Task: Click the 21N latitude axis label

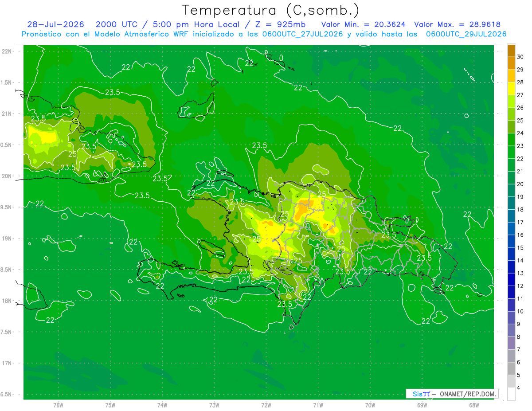Action: pos(7,114)
